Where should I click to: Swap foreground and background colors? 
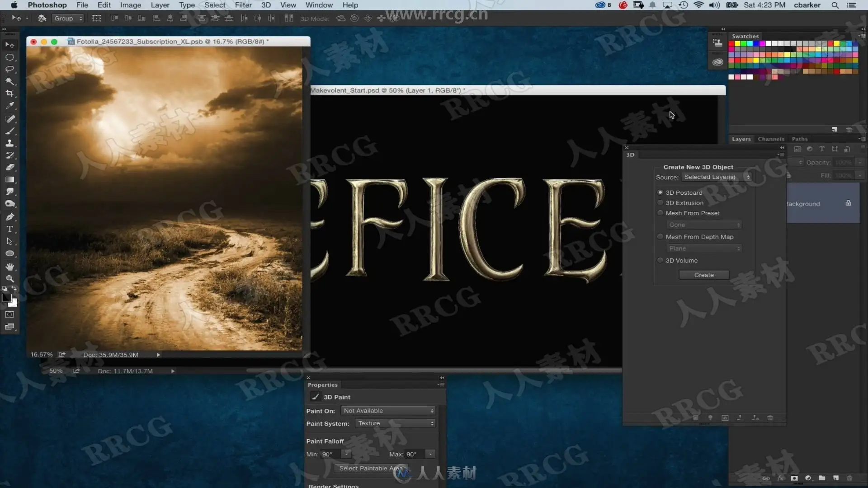click(x=14, y=288)
